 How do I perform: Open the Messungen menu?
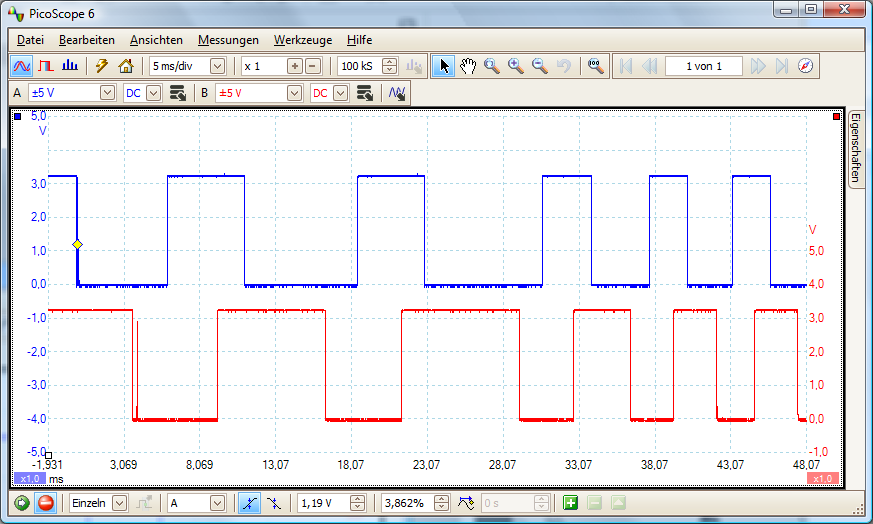(x=228, y=40)
